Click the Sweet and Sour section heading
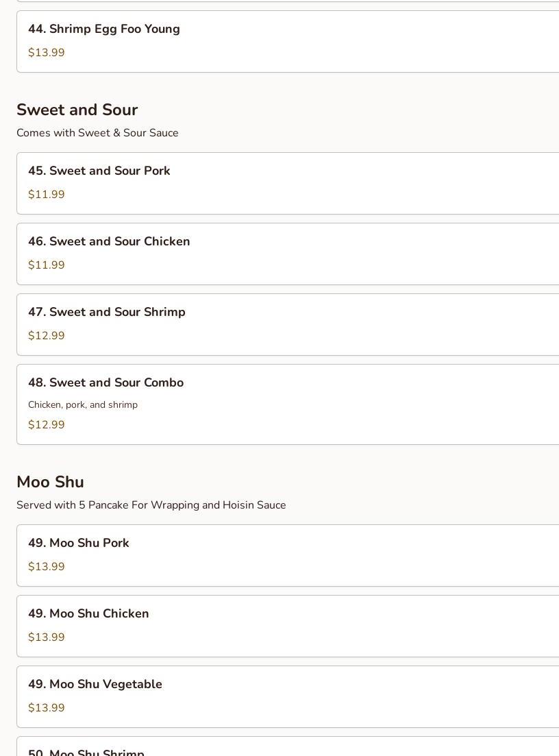The height and width of the screenshot is (756, 559). [x=77, y=110]
